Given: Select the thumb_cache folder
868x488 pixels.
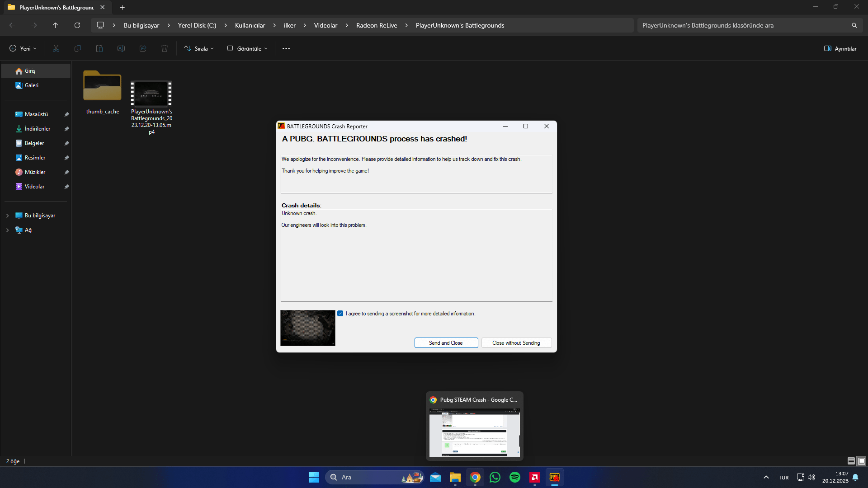Looking at the screenshot, I should 103,93.
